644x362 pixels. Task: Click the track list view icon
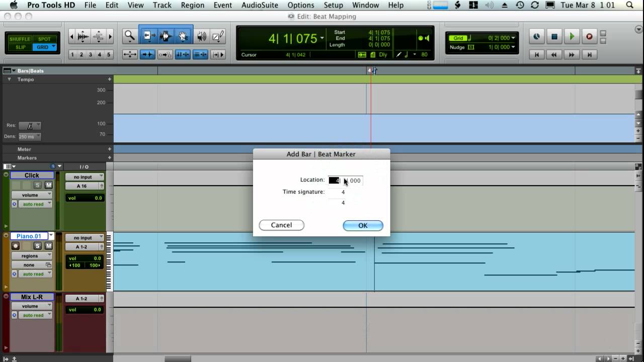(10, 166)
